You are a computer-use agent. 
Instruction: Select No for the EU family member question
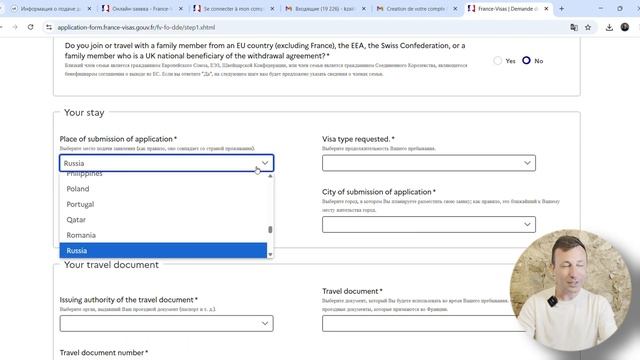pos(527,60)
